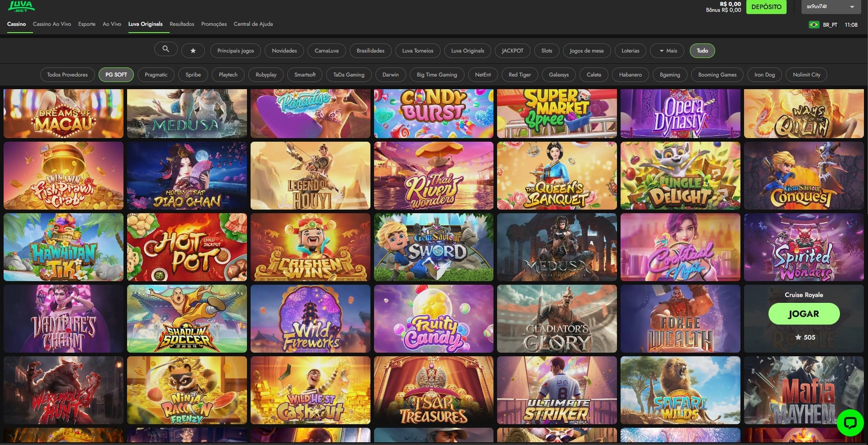Select the CarnaLuva category
Viewport: 868px width, 445px height.
[x=327, y=51]
